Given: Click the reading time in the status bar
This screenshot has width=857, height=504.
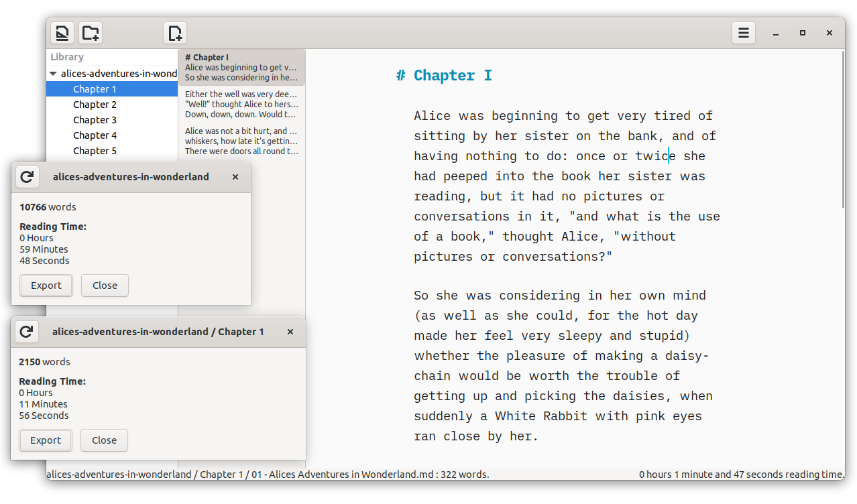Looking at the screenshot, I should click(740, 474).
